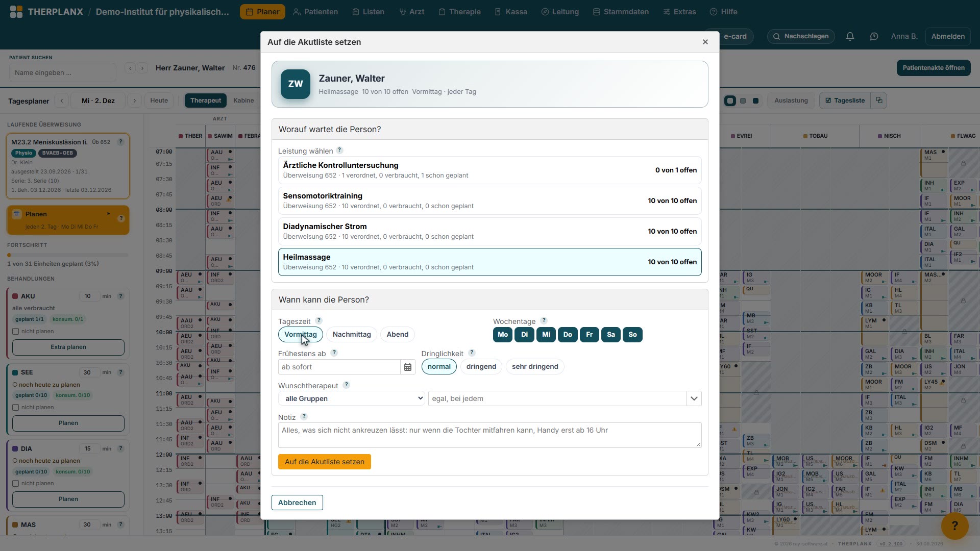Close the Akutliste dialog with X
The width and height of the screenshot is (980, 551).
705,42
